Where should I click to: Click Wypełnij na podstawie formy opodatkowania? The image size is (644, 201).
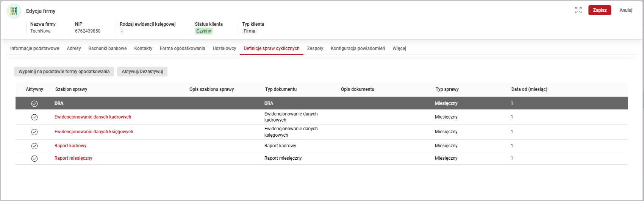pyautogui.click(x=64, y=72)
